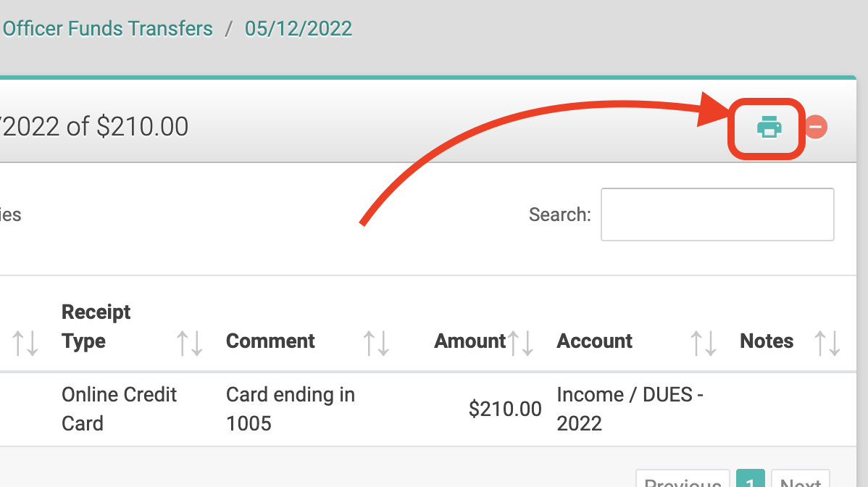The width and height of the screenshot is (868, 487).
Task: Open the 05/12/2022 breadcrumb link
Action: pos(299,29)
